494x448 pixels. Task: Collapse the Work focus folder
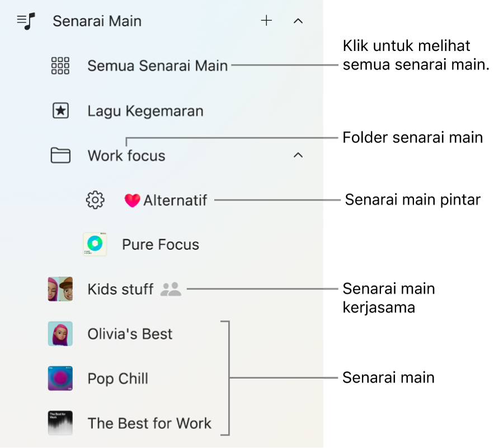[298, 155]
